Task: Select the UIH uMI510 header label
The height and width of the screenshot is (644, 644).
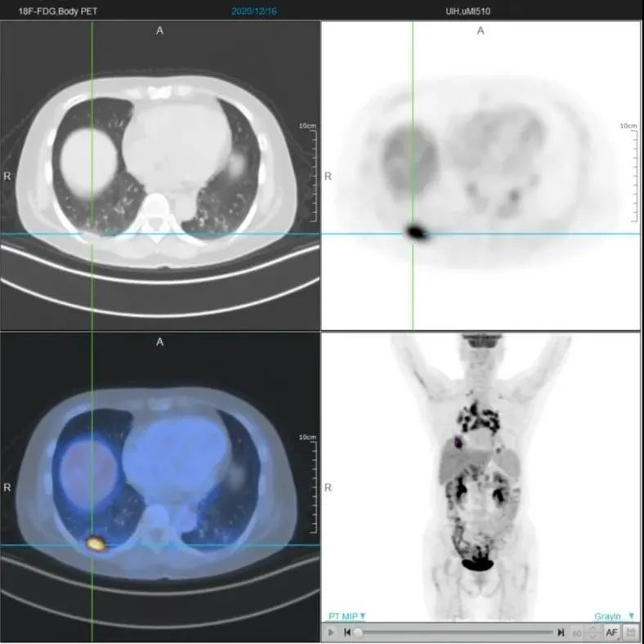Action: click(467, 11)
